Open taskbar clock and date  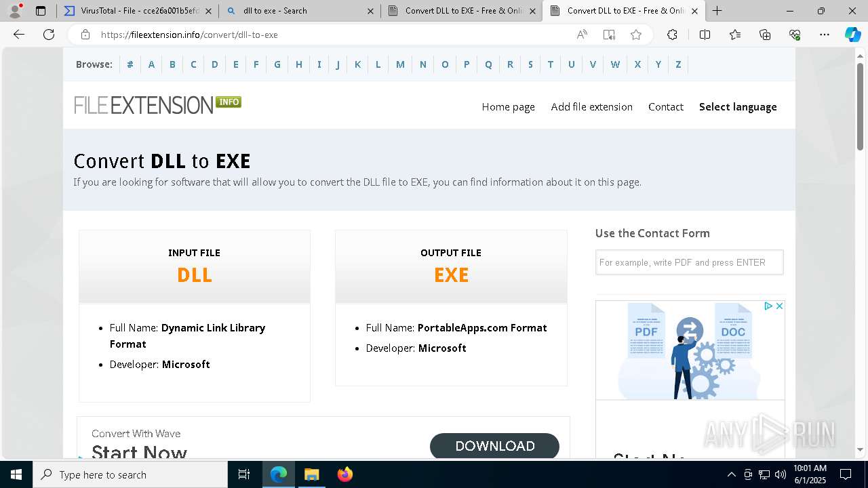(810, 474)
